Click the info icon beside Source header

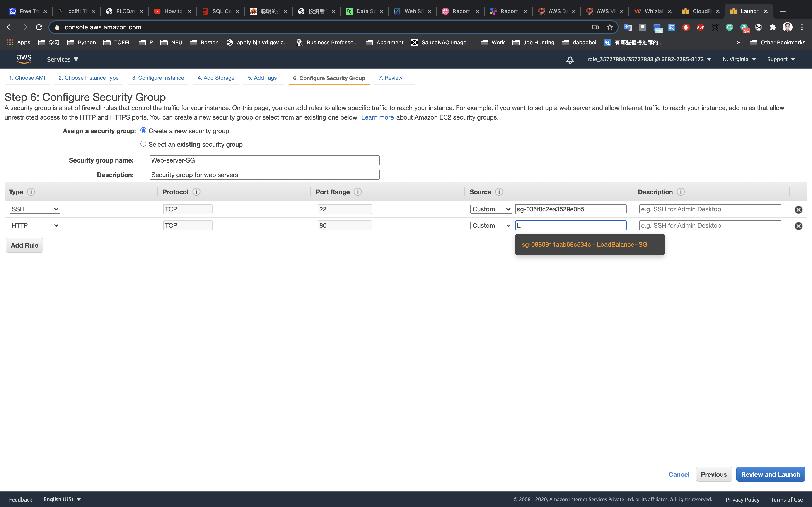(499, 192)
